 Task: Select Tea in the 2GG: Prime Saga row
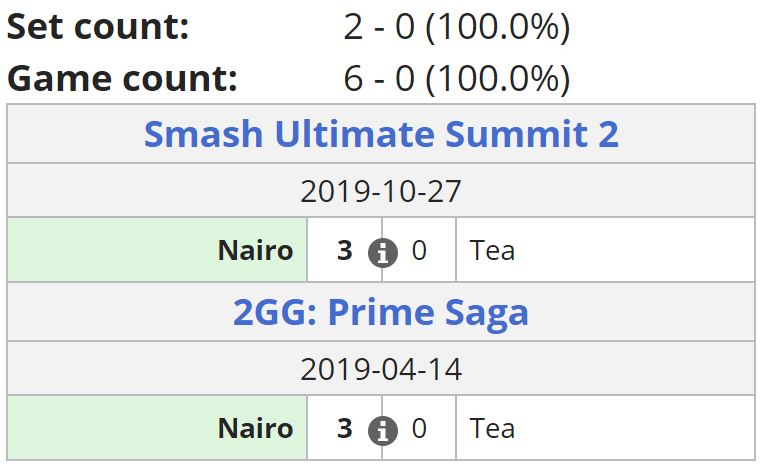pos(492,429)
